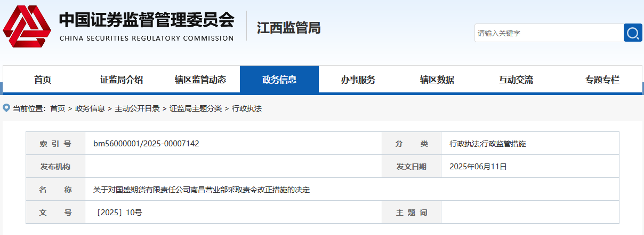Click the 江西监管局 header title
644x235 pixels.
pos(288,28)
